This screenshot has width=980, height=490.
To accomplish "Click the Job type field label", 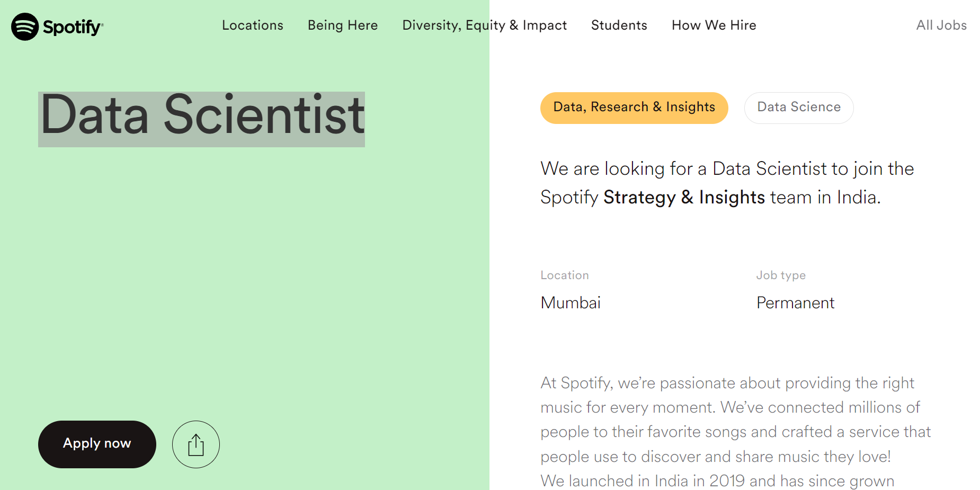I will [x=780, y=275].
